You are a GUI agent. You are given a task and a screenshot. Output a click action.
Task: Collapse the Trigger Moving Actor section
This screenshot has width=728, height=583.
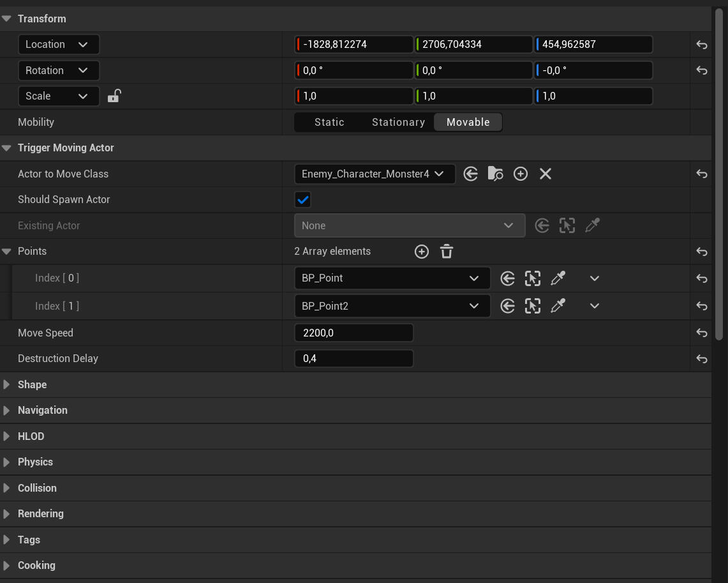pos(7,148)
